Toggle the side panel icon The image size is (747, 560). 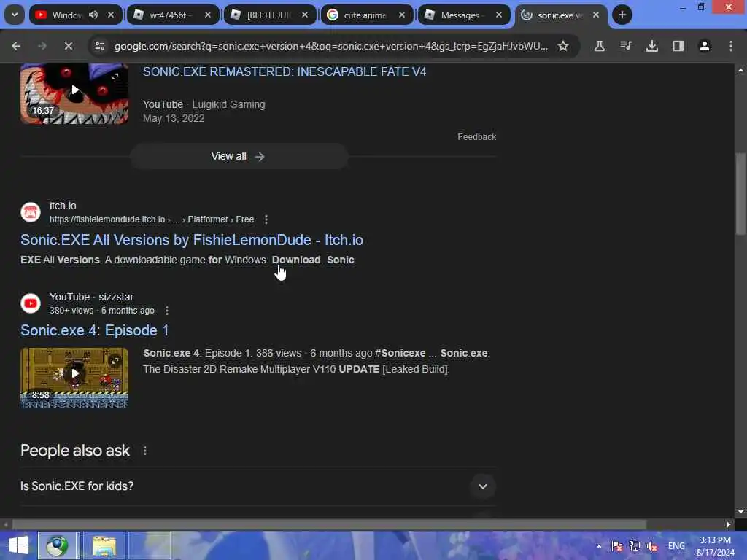tap(678, 46)
